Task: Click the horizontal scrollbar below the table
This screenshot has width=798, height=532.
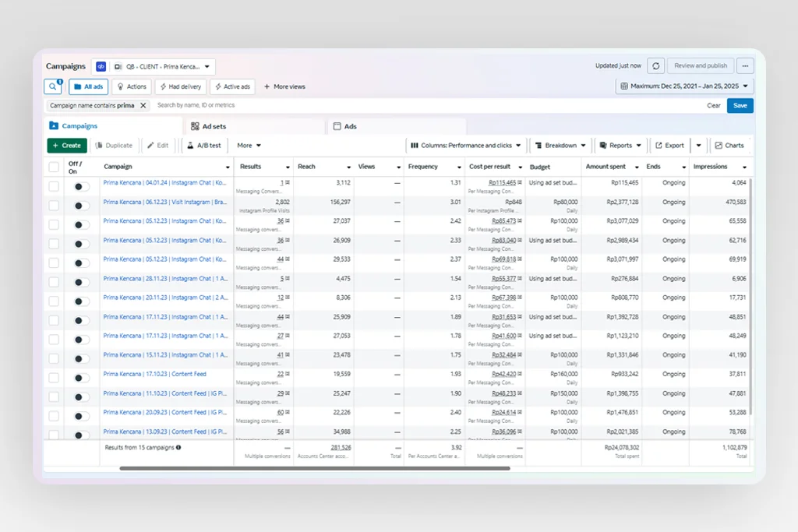Action: click(x=314, y=468)
